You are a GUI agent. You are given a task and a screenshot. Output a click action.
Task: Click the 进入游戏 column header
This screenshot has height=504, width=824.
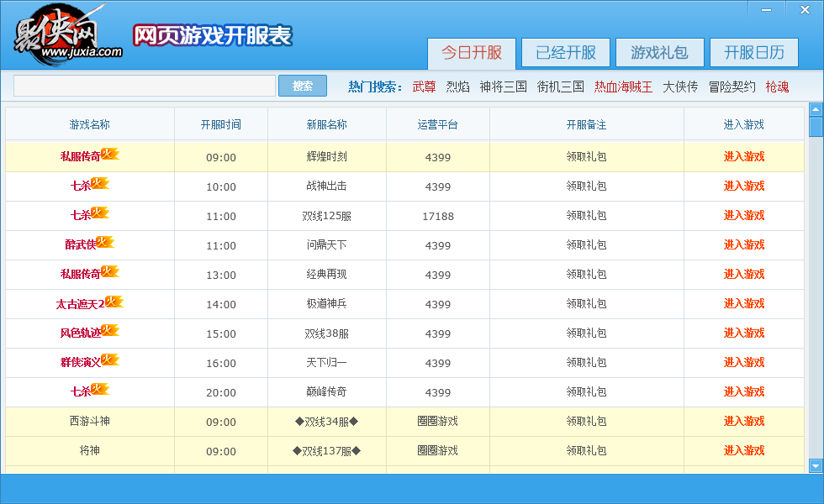743,124
